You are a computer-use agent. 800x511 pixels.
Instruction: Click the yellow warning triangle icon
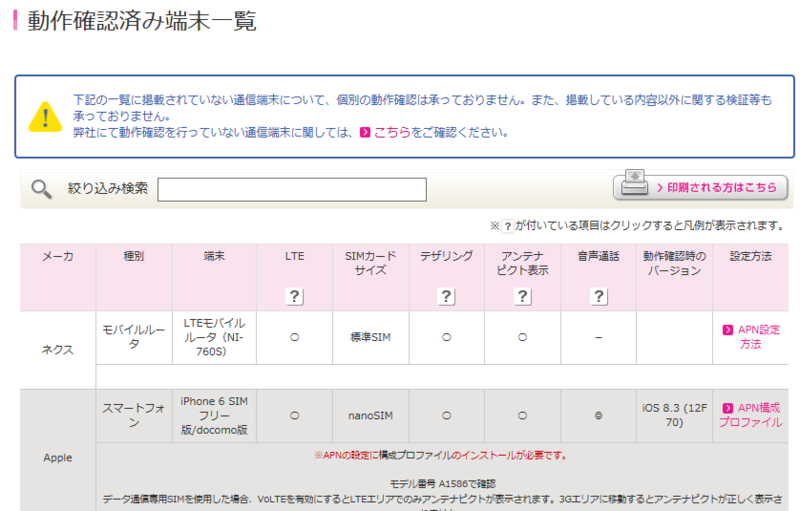click(x=45, y=117)
